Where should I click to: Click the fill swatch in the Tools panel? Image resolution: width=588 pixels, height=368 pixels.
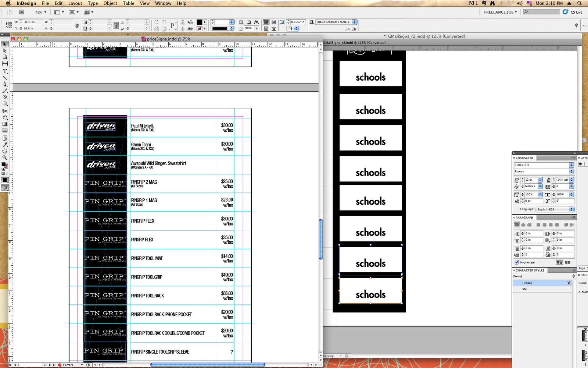point(4,164)
